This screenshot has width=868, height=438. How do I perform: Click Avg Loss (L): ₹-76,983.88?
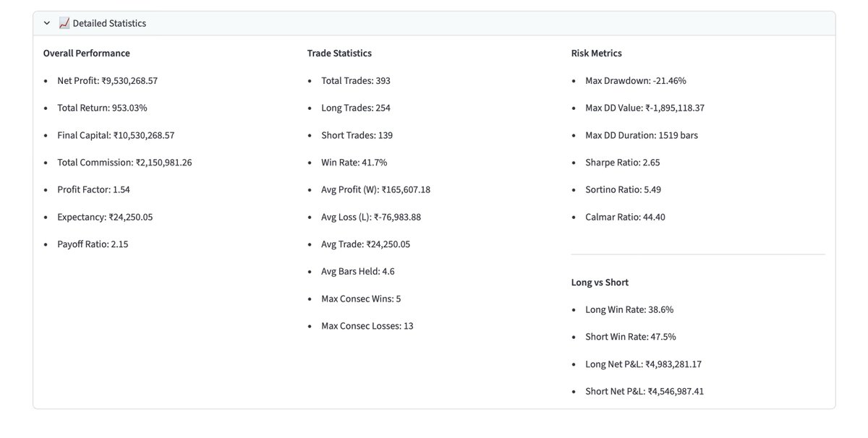pyautogui.click(x=371, y=217)
